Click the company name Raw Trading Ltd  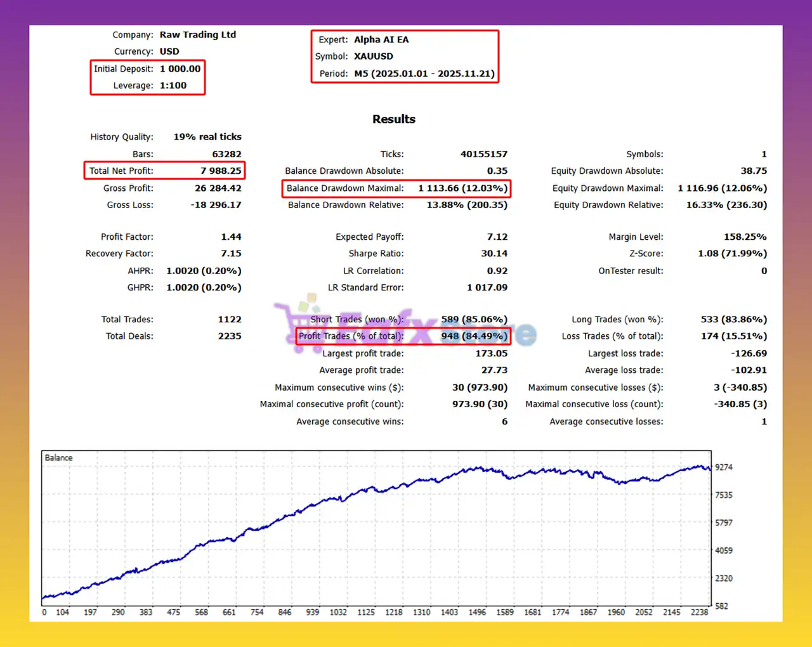point(198,34)
